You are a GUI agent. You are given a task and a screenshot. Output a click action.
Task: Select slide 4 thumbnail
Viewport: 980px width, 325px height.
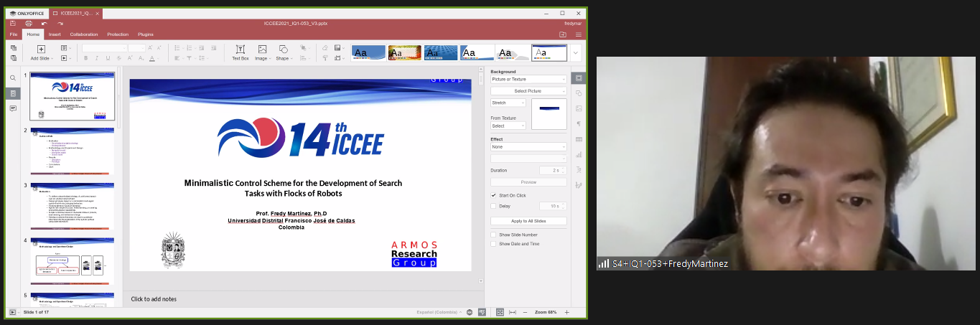click(x=72, y=261)
